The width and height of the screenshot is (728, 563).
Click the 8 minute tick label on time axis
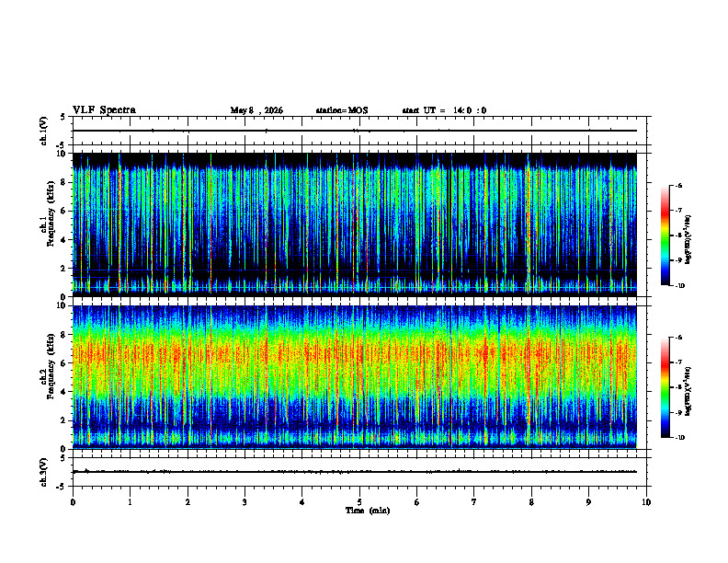click(531, 502)
